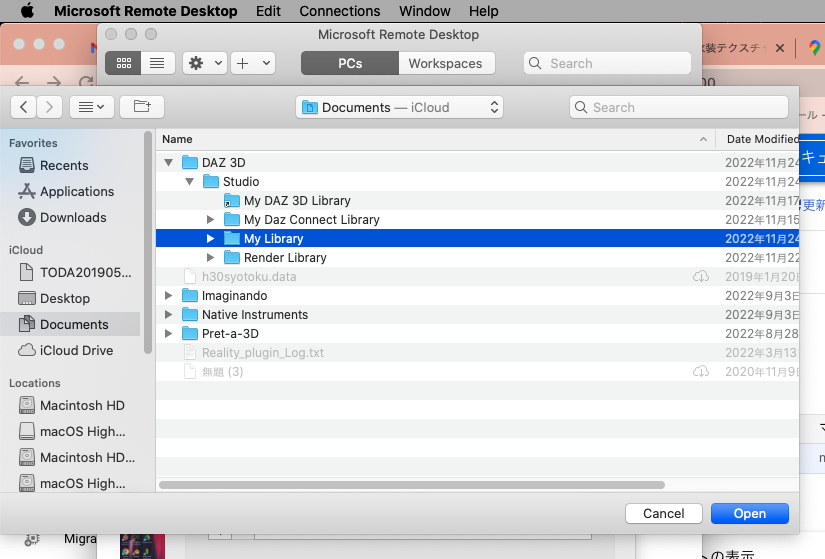Image resolution: width=825 pixels, height=559 pixels.
Task: Select the My Daz Connect Library folder
Action: tap(477, 219)
